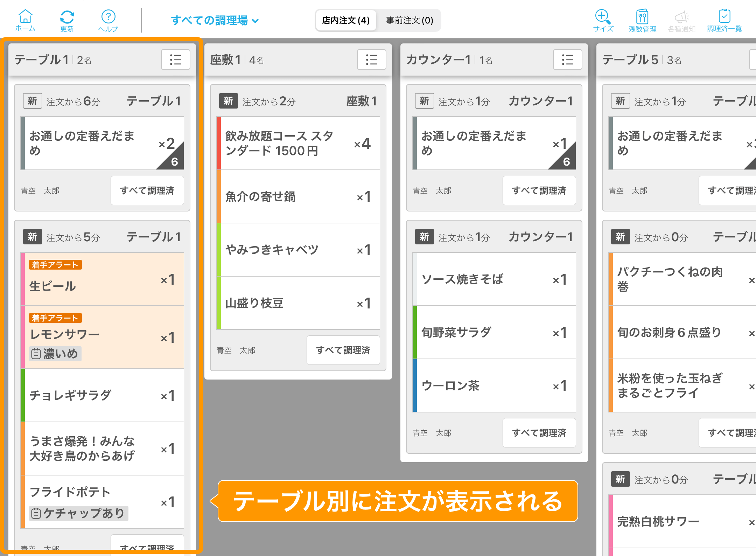Image resolution: width=756 pixels, height=556 pixels.
Task: Select お通しの定番えだまめ ×1 on カウンター1
Action: [494, 143]
